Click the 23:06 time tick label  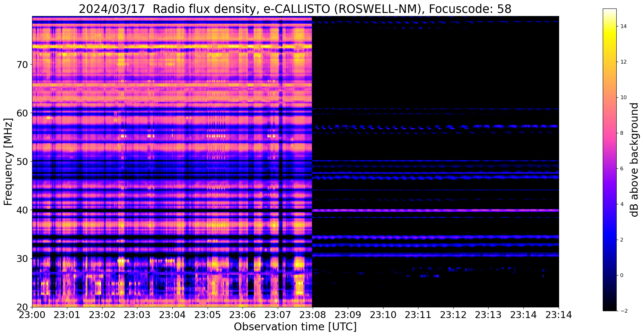click(x=243, y=315)
